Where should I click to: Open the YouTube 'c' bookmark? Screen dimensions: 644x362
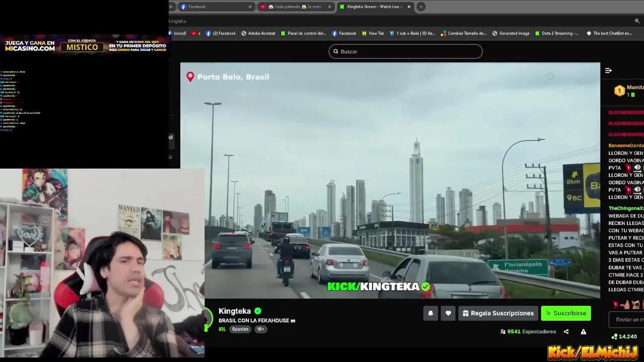coord(196,33)
